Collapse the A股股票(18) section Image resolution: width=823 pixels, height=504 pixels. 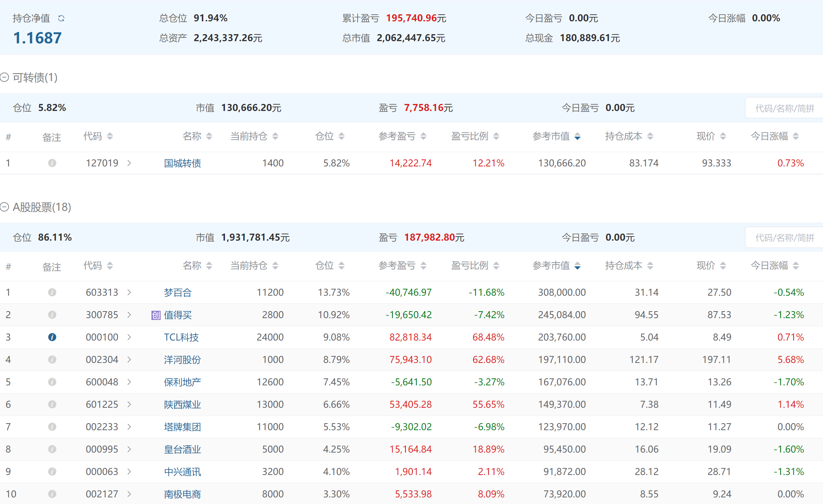[x=4, y=207]
